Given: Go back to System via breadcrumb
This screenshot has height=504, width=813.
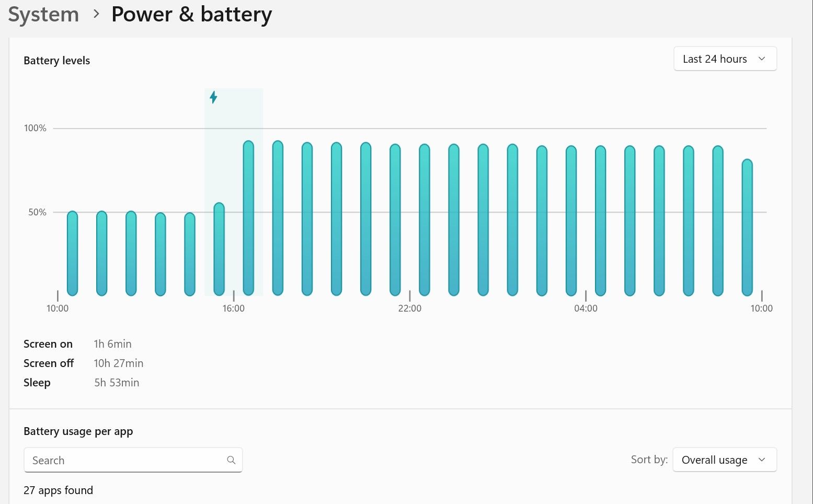Looking at the screenshot, I should 43,14.
